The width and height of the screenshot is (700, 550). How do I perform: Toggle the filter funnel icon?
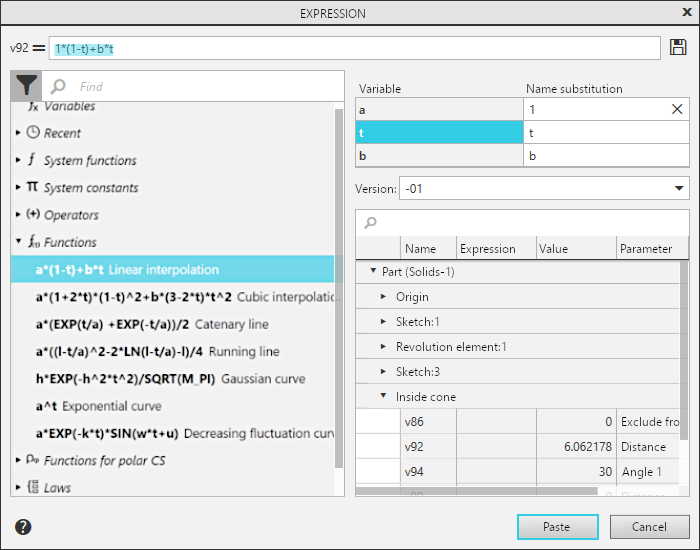tap(27, 87)
